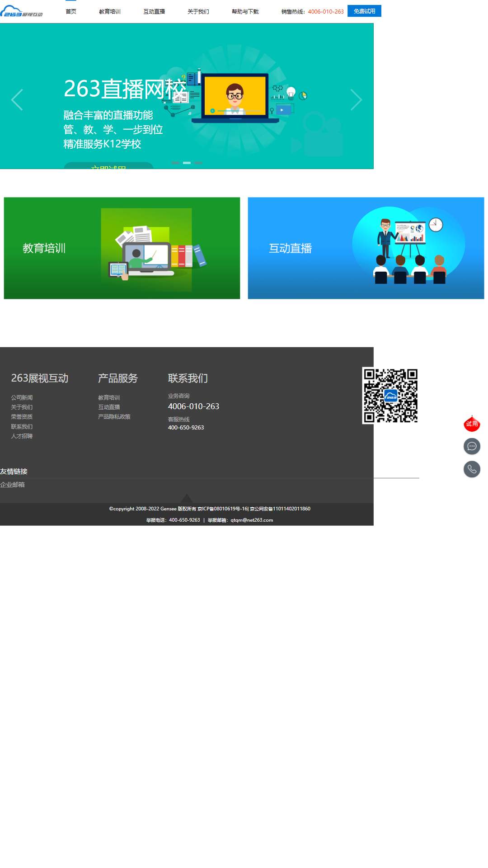488x868 pixels.
Task: Open the 联系我们 footer link
Action: point(22,427)
